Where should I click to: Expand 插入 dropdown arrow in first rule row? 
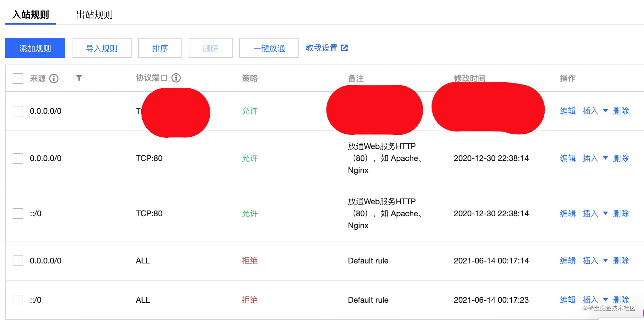point(605,111)
